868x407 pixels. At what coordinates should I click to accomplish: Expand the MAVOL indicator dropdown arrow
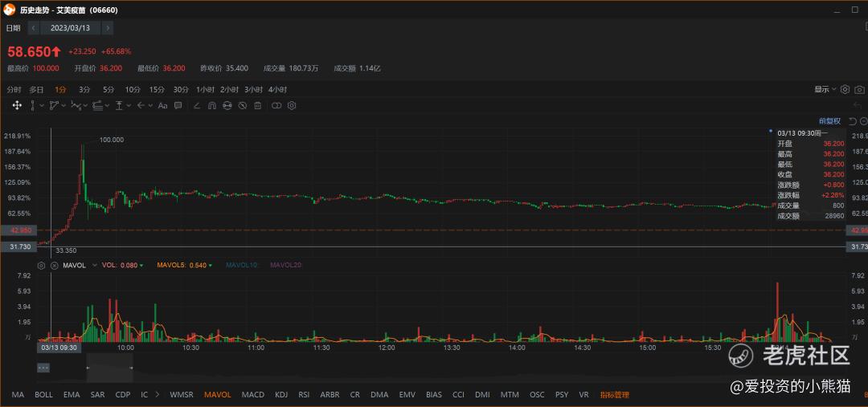(x=94, y=266)
